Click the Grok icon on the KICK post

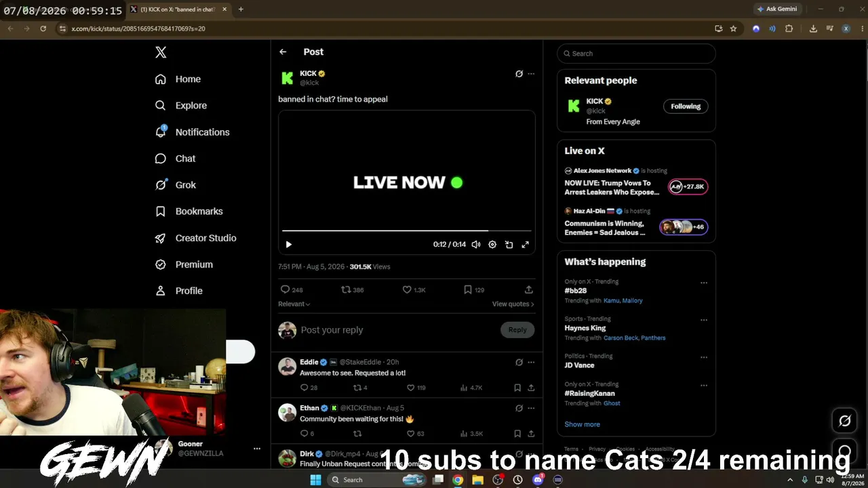click(x=519, y=74)
